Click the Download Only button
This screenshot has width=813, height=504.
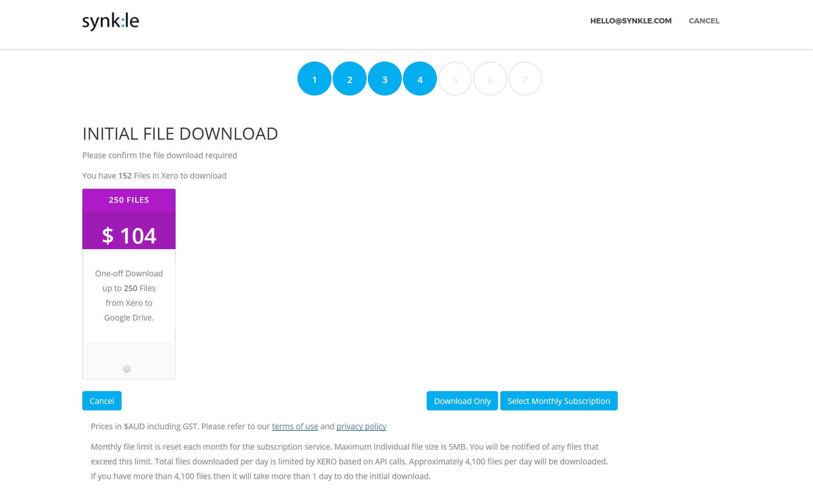(x=462, y=401)
